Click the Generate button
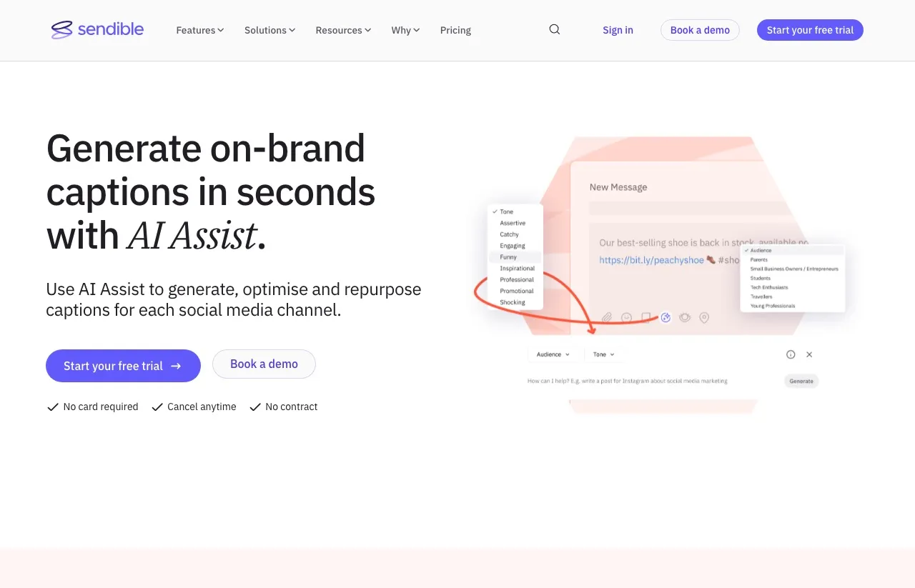This screenshot has width=915, height=588. (801, 381)
